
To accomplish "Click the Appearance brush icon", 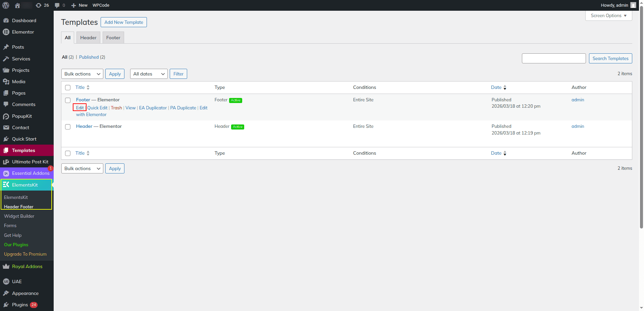I will pos(6,293).
